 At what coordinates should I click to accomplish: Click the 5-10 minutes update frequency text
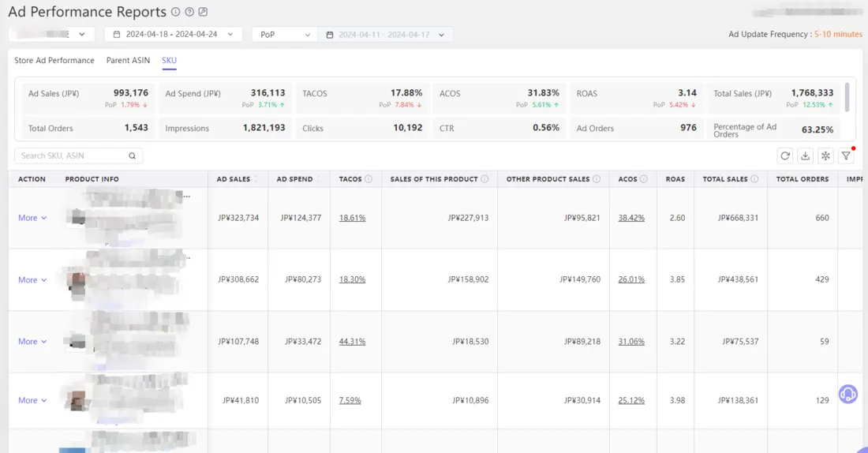coord(838,35)
